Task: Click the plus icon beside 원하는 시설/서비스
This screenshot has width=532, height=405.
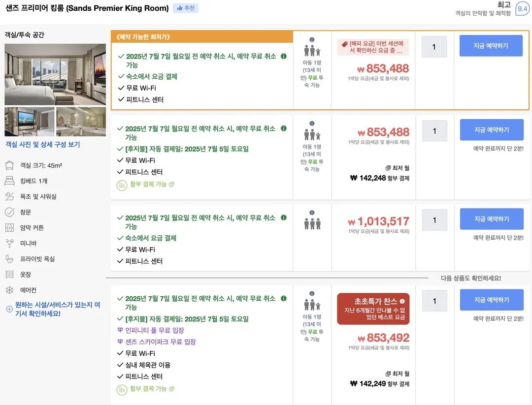Action: pyautogui.click(x=9, y=309)
